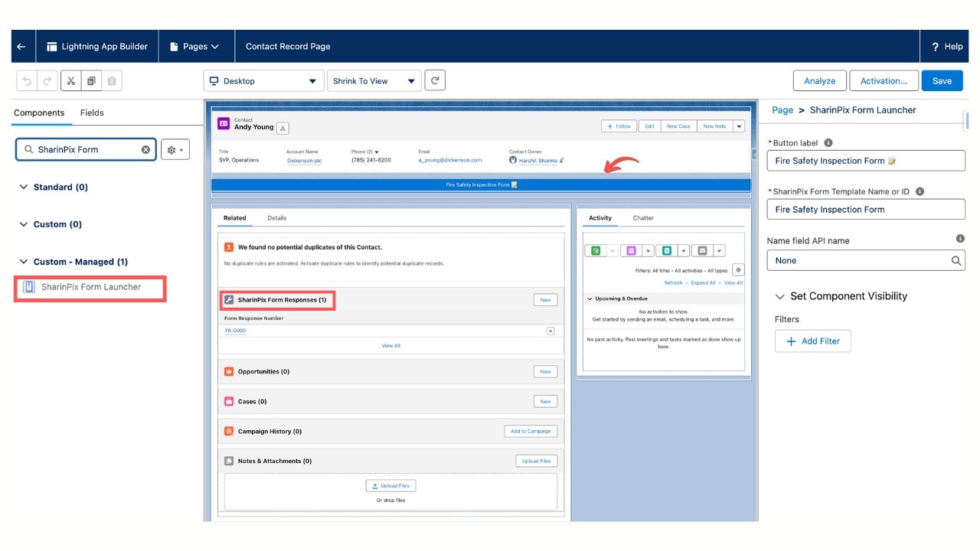Select the Activity tab

click(x=600, y=218)
